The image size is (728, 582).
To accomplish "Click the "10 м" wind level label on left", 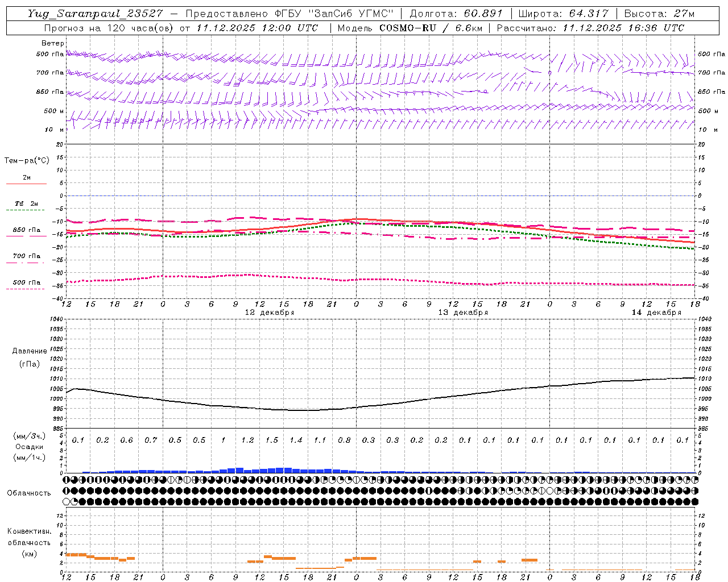I will (54, 130).
